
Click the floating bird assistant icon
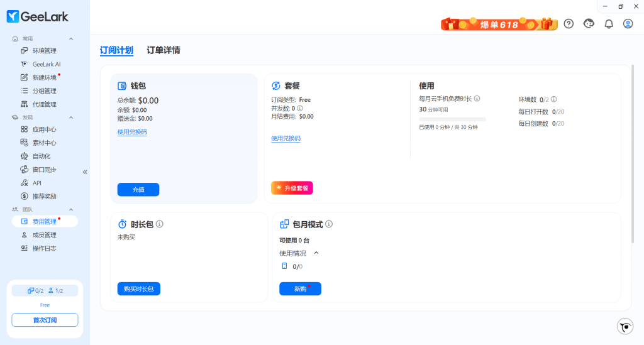625,326
